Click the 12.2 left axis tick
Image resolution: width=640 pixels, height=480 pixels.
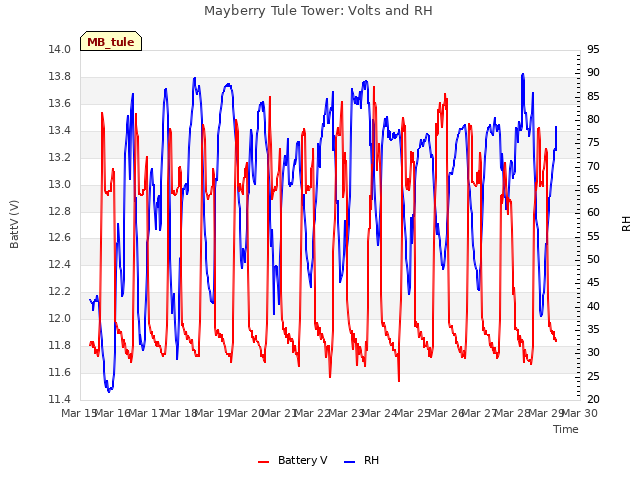click(x=60, y=292)
